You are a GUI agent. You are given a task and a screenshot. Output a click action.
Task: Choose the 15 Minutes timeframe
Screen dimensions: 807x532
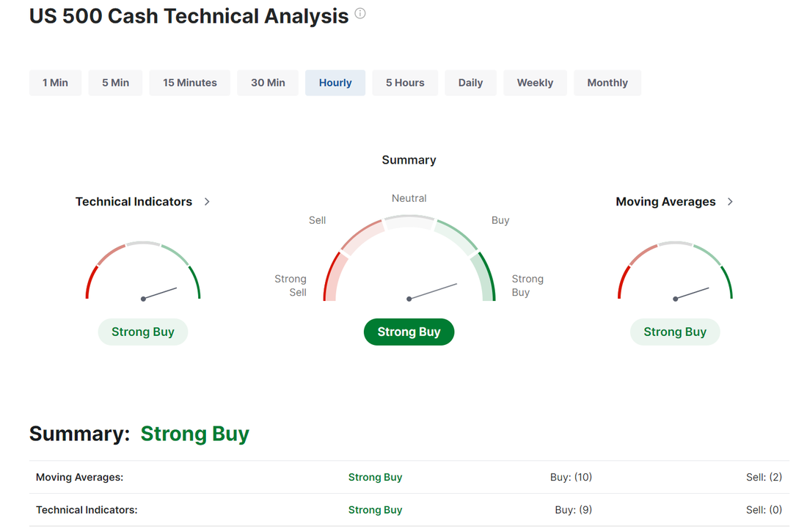click(189, 83)
